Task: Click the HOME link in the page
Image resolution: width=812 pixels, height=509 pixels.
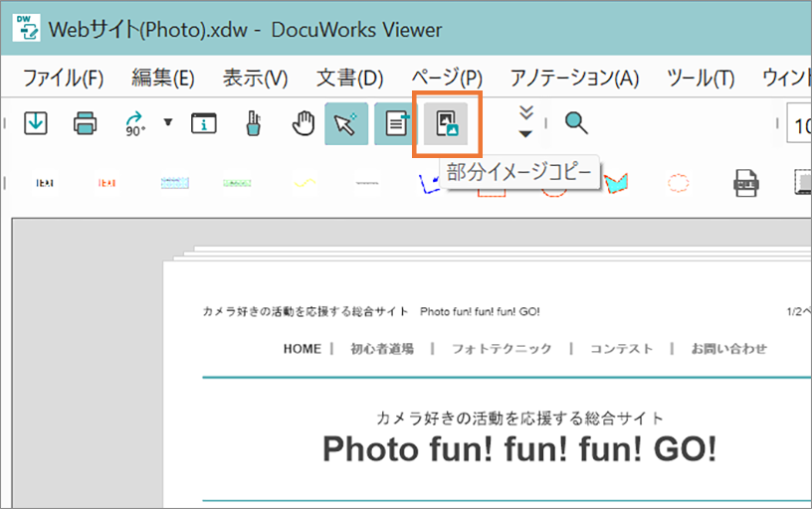Action: coord(303,349)
